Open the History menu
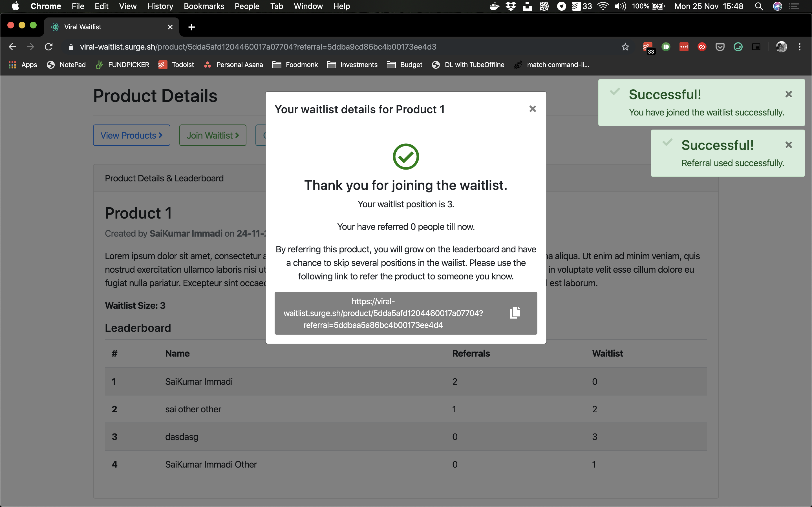The image size is (812, 507). (x=160, y=6)
